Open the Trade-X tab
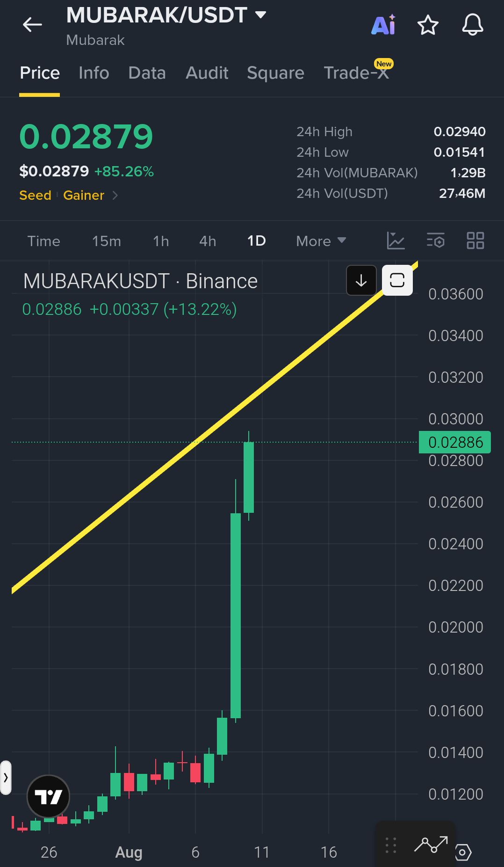Viewport: 504px width, 867px height. coord(356,73)
